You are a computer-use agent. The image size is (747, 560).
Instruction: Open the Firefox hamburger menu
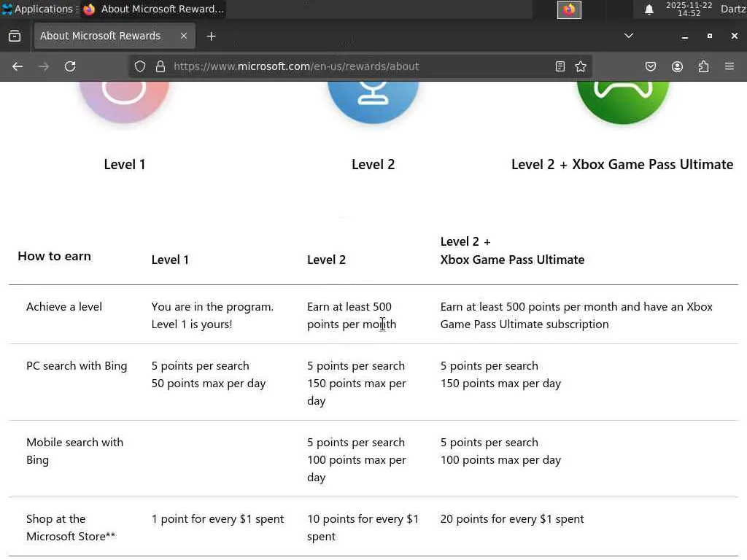729,66
